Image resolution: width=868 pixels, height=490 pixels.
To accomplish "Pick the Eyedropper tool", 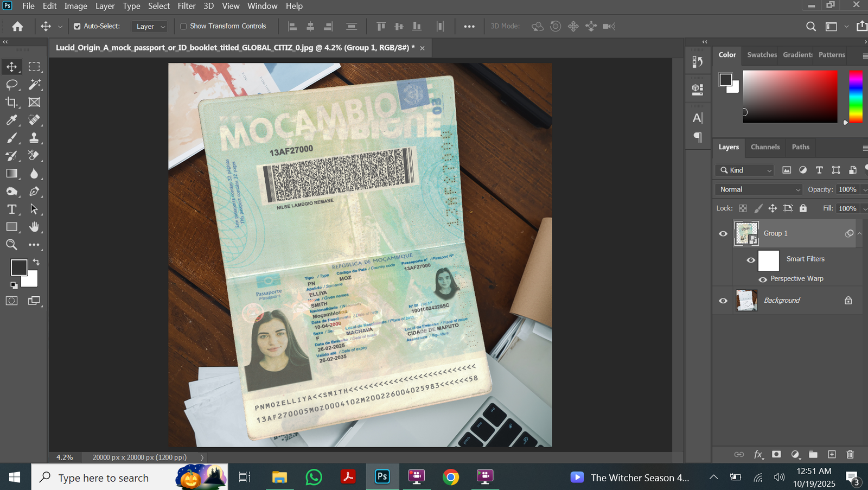I will click(x=11, y=120).
